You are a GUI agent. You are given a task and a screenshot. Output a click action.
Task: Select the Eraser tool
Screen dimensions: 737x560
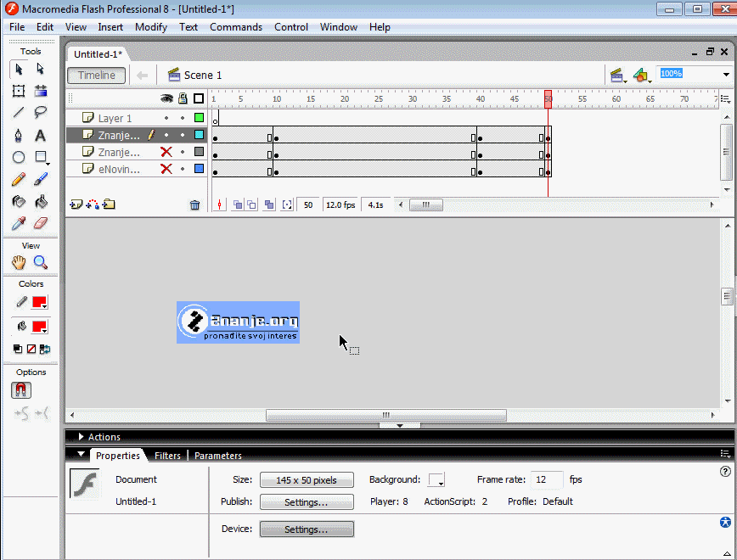[41, 223]
